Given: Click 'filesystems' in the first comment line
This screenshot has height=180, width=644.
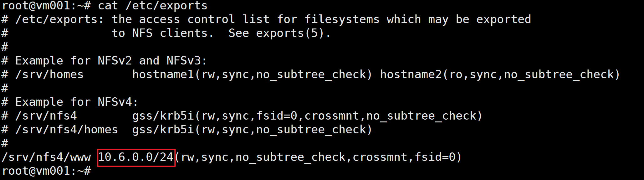Looking at the screenshot, I should coord(342,19).
